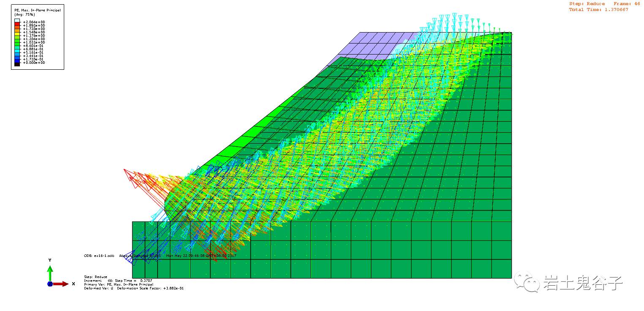644x311 pixels.
Task: Click the "Primary Var:" state block line
Action: pos(119,284)
